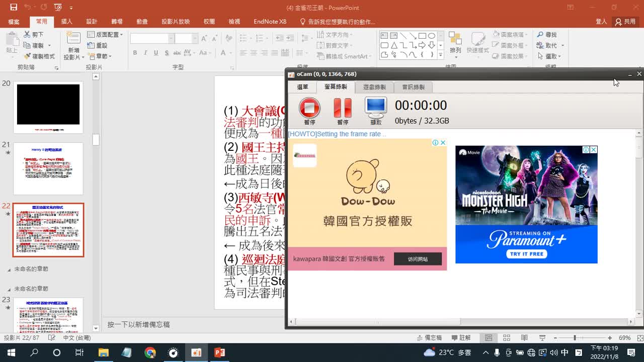Open the Section (章節) dropdown

click(x=100, y=56)
